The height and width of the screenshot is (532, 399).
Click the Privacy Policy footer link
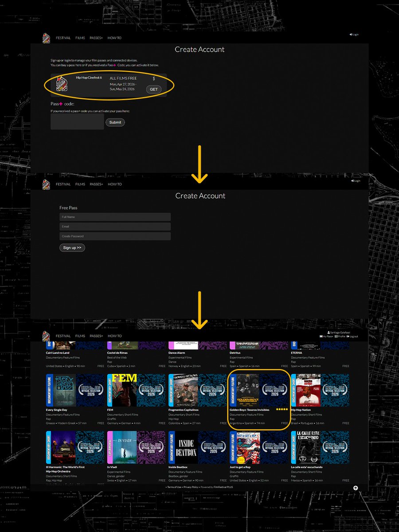[x=191, y=487]
